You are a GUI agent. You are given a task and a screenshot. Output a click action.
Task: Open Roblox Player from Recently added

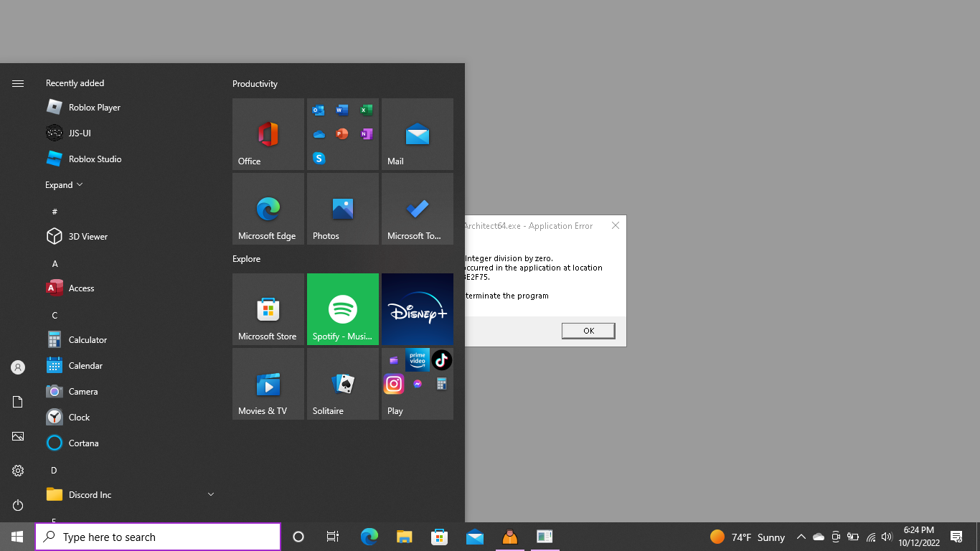point(129,108)
